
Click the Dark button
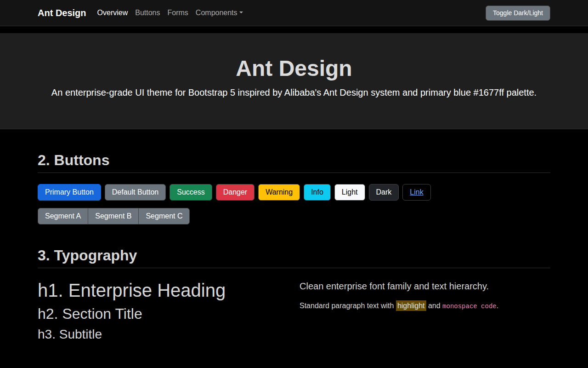[x=384, y=192]
